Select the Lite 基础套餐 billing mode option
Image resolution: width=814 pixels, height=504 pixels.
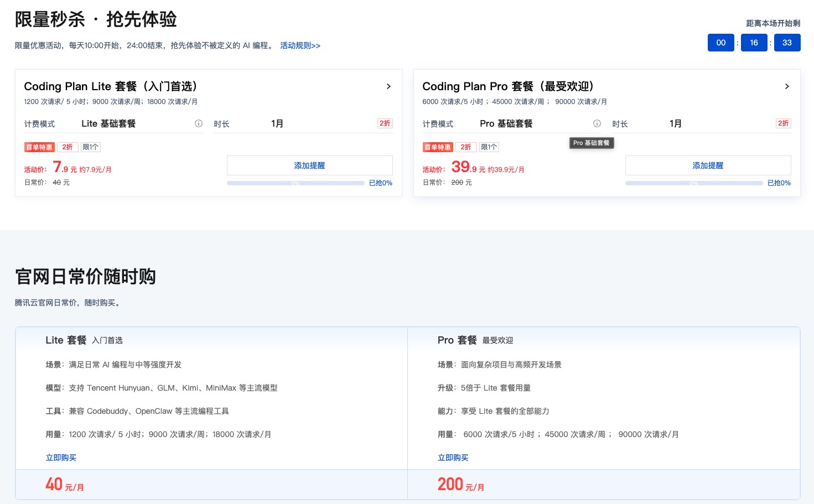(108, 123)
